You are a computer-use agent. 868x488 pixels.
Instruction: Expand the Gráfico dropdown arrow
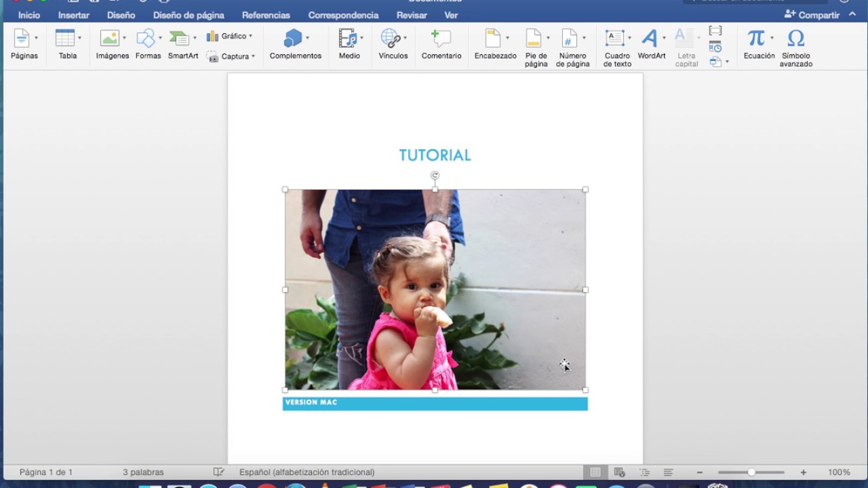click(x=250, y=36)
